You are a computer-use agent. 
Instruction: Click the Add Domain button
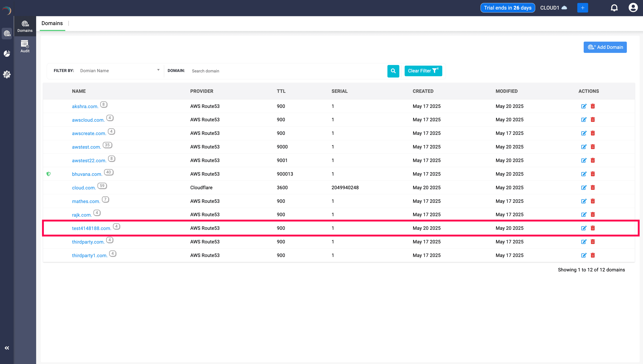coord(605,47)
